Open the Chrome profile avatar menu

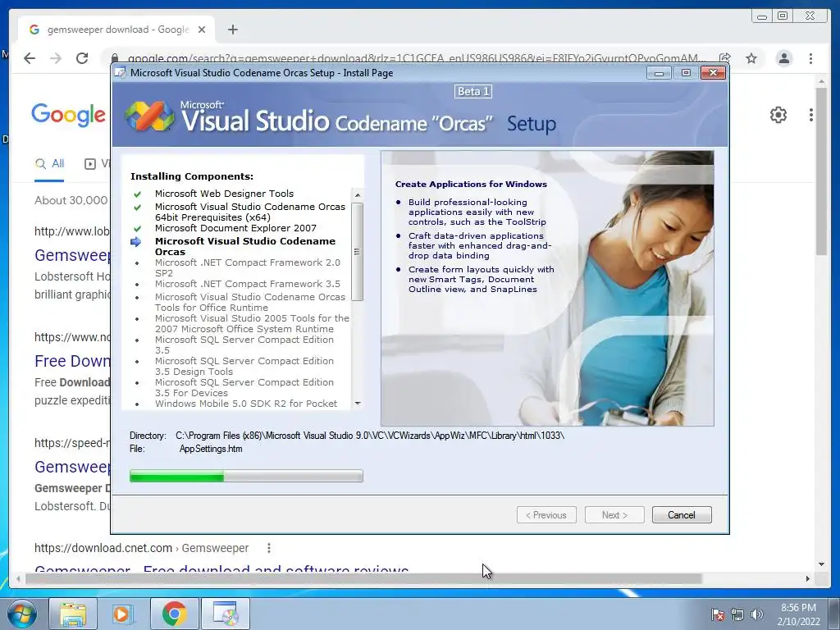[783, 58]
